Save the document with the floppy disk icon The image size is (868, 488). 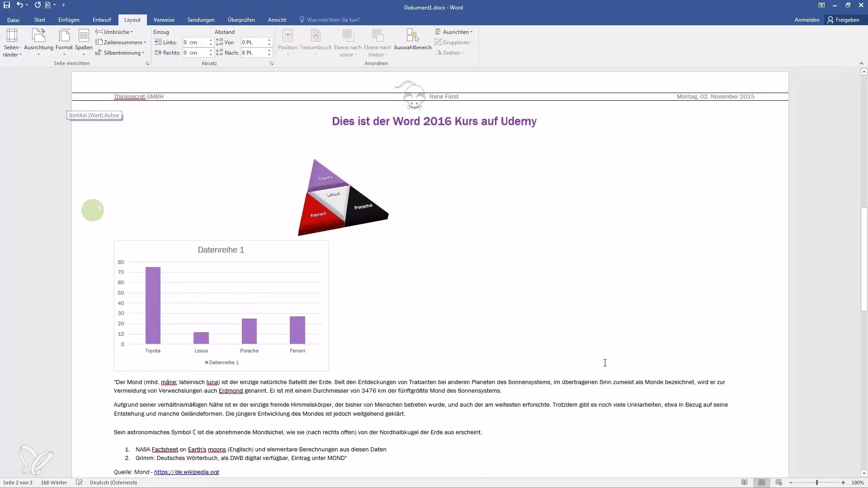pyautogui.click(x=7, y=5)
